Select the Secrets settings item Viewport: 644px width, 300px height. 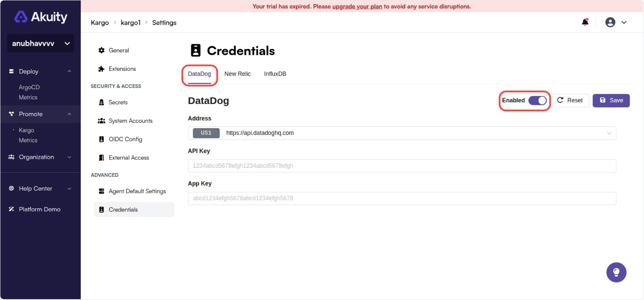117,102
